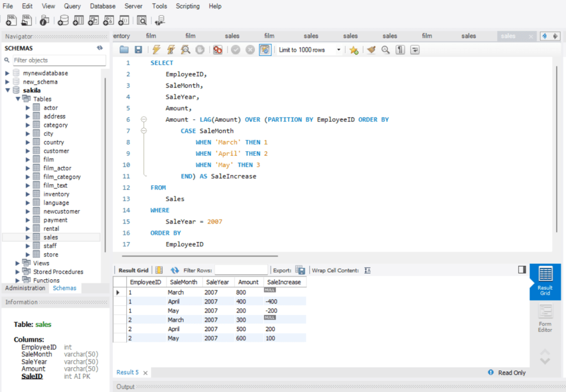The height and width of the screenshot is (392, 566).
Task: Execute the SQL script with lightning icon
Action: 157,50
